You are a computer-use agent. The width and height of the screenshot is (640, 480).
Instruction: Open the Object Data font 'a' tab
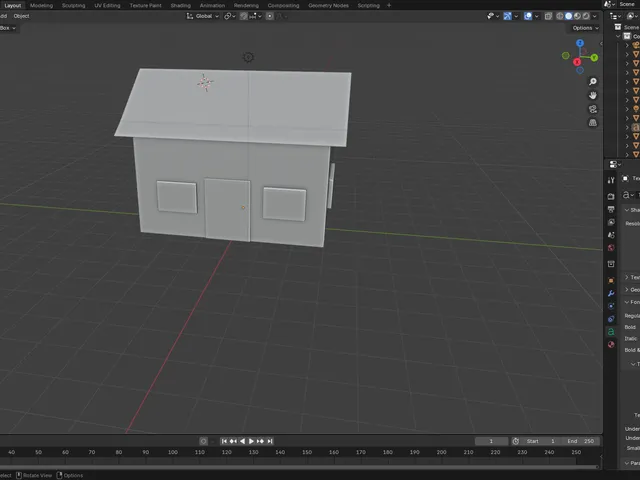tap(611, 332)
